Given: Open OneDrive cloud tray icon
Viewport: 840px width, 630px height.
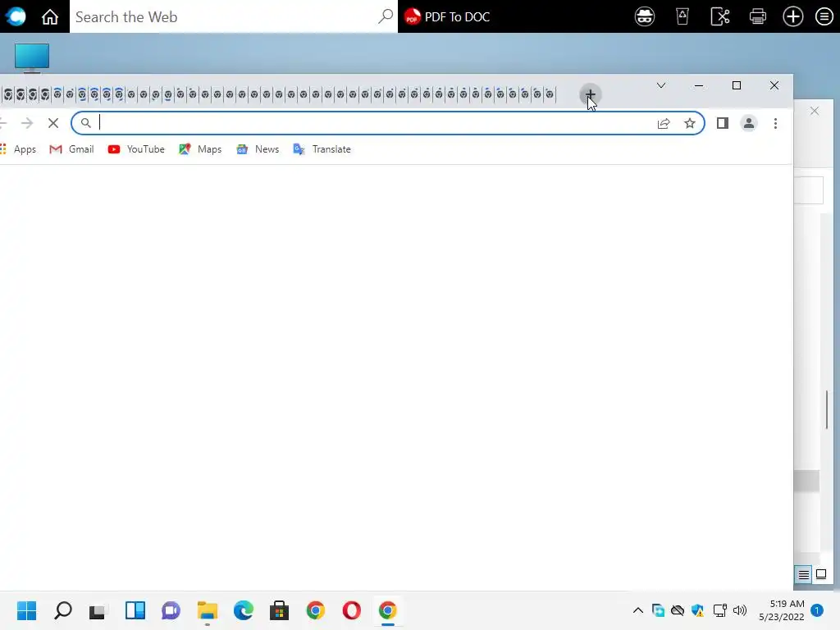Looking at the screenshot, I should (x=678, y=610).
